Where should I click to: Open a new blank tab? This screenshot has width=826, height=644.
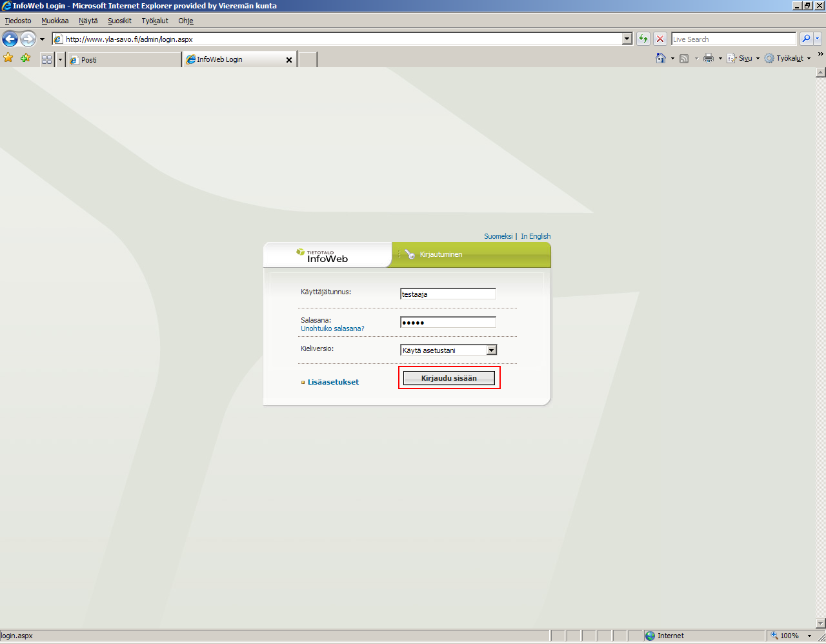pos(308,59)
